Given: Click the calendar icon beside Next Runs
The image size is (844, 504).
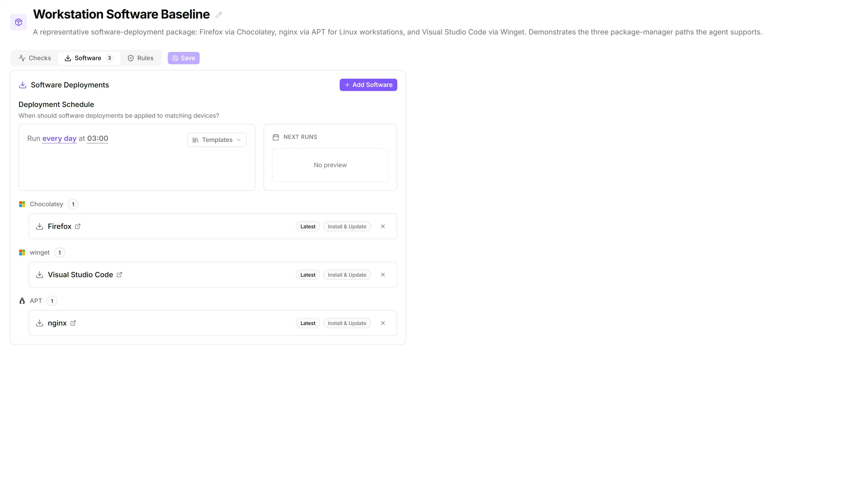Looking at the screenshot, I should coord(276,137).
